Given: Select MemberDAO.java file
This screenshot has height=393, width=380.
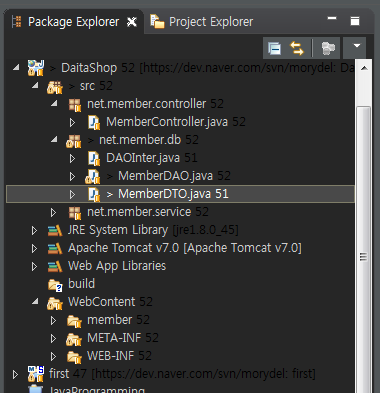Looking at the screenshot, I should click(x=165, y=176).
